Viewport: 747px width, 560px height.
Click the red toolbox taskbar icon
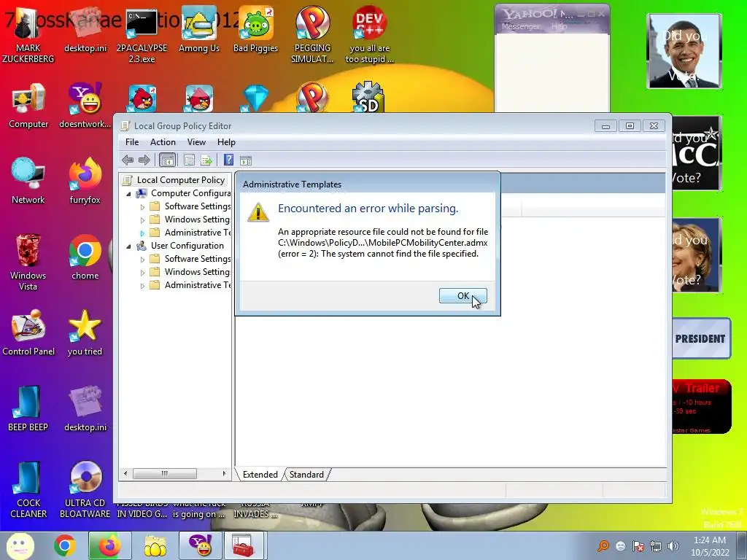pyautogui.click(x=244, y=545)
